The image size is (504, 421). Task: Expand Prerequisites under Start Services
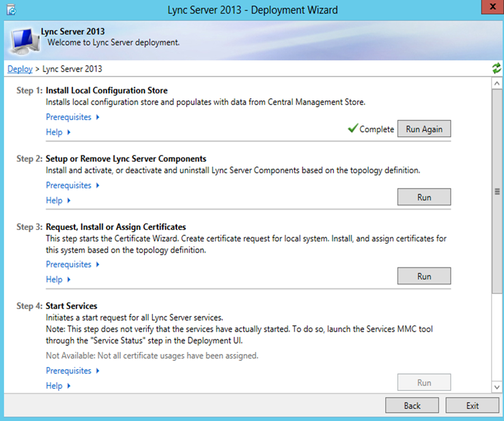[x=72, y=371]
